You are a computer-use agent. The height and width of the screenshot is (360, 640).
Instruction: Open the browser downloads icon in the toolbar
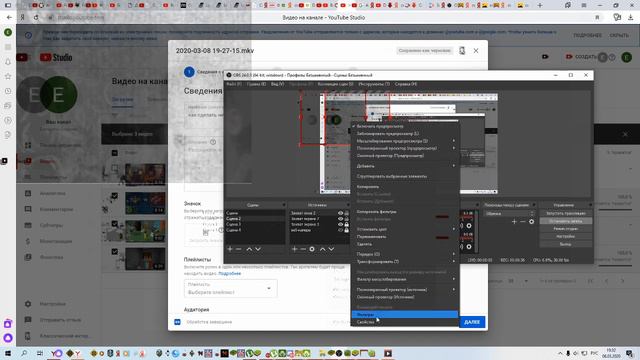coord(631,18)
